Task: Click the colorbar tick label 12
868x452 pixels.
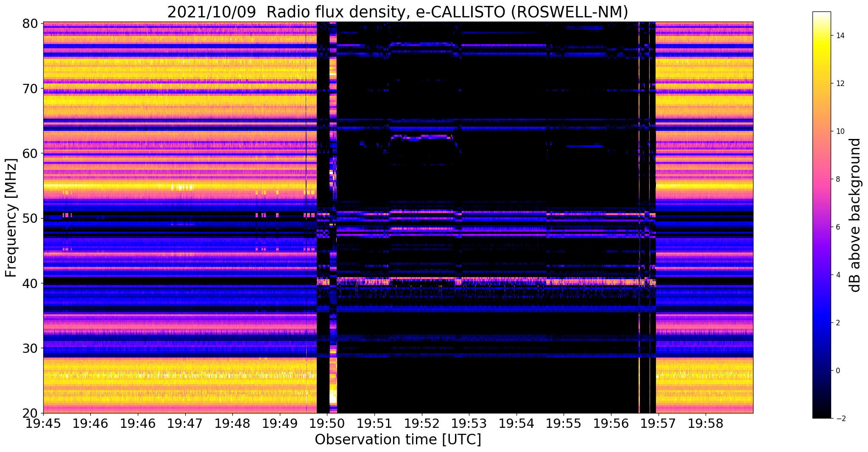Action: pos(840,83)
